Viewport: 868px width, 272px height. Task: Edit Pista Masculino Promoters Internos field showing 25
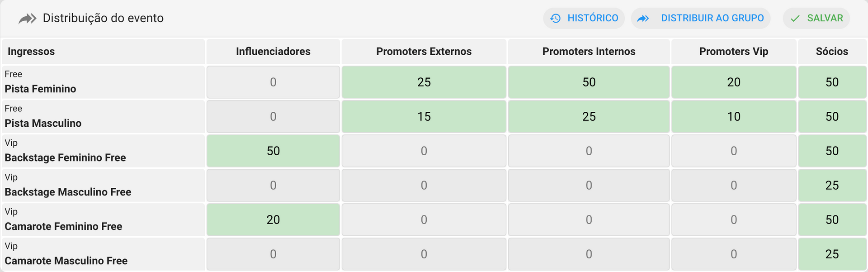pyautogui.click(x=589, y=116)
